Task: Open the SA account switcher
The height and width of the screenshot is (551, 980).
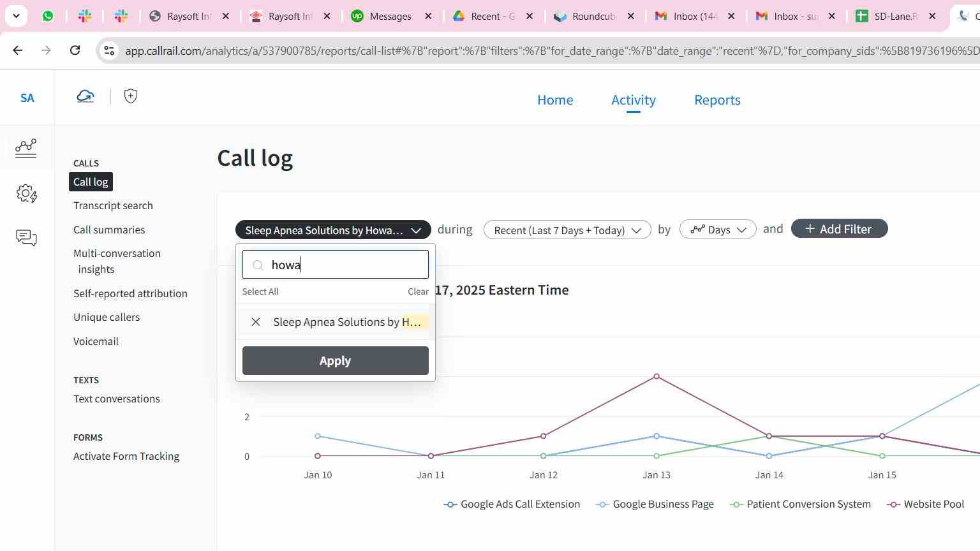Action: (27, 98)
